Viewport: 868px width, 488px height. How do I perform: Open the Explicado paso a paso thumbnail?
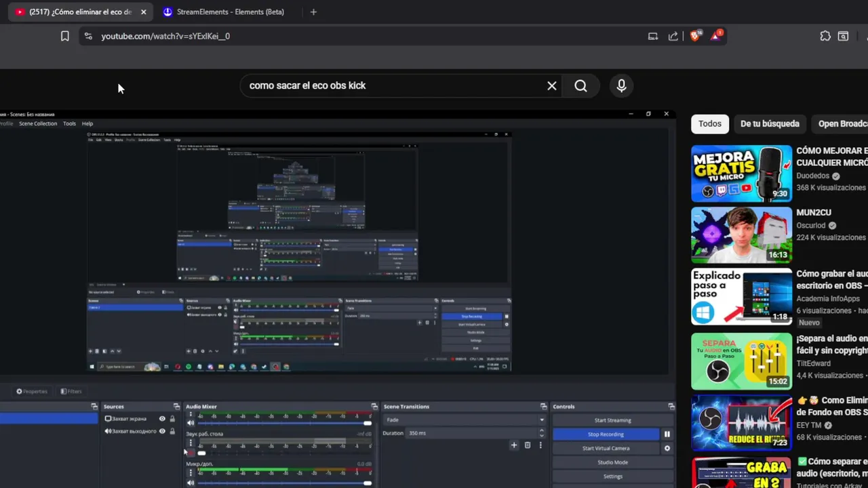pyautogui.click(x=741, y=297)
